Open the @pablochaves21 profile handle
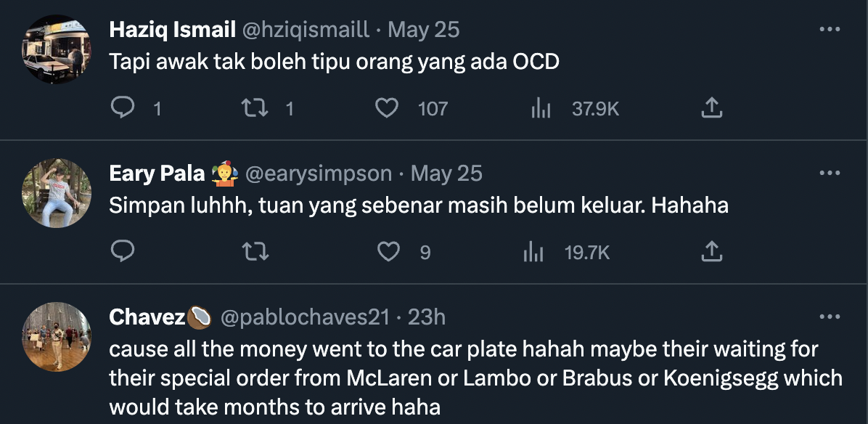868x424 pixels. coord(305,317)
